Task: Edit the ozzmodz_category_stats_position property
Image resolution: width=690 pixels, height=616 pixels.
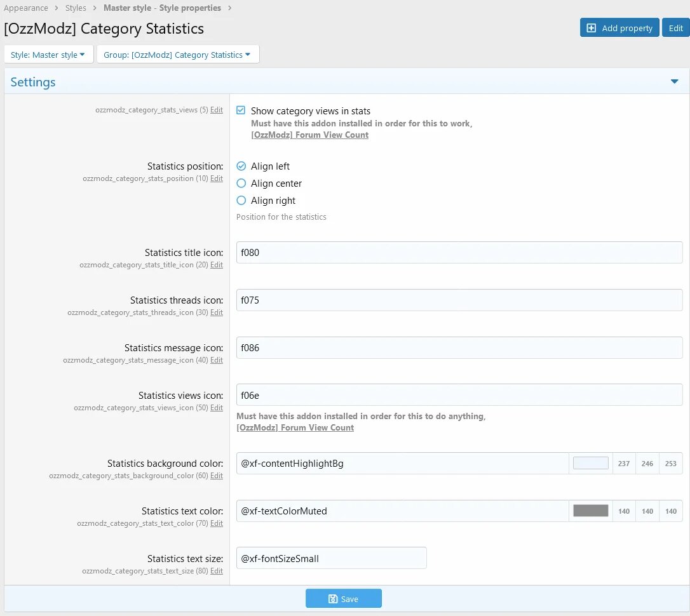Action: (217, 178)
